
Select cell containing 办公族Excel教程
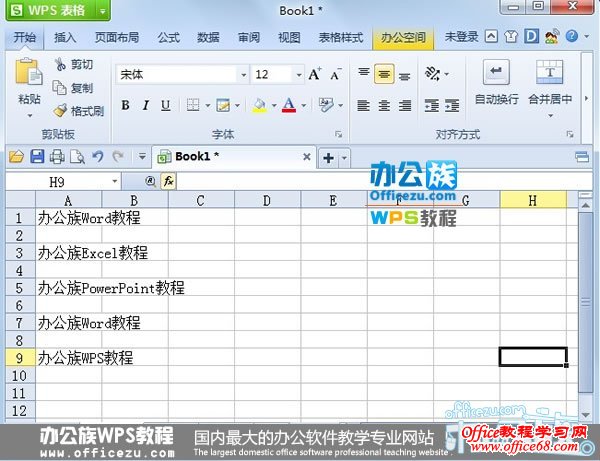(69, 253)
